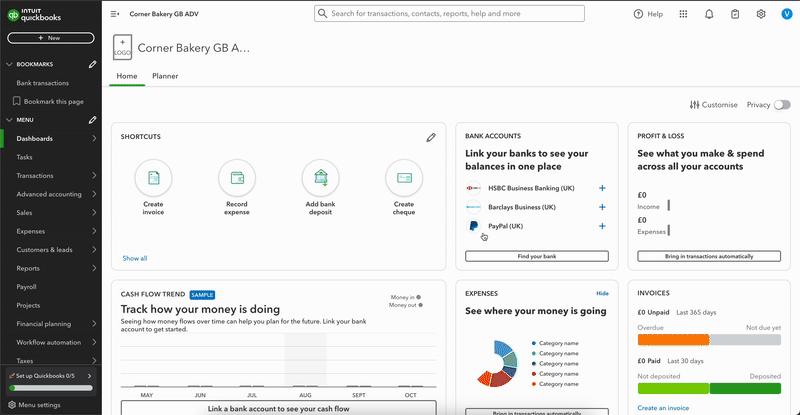Expand the Transactions submenu arrow
The width and height of the screenshot is (800, 415).
point(94,176)
